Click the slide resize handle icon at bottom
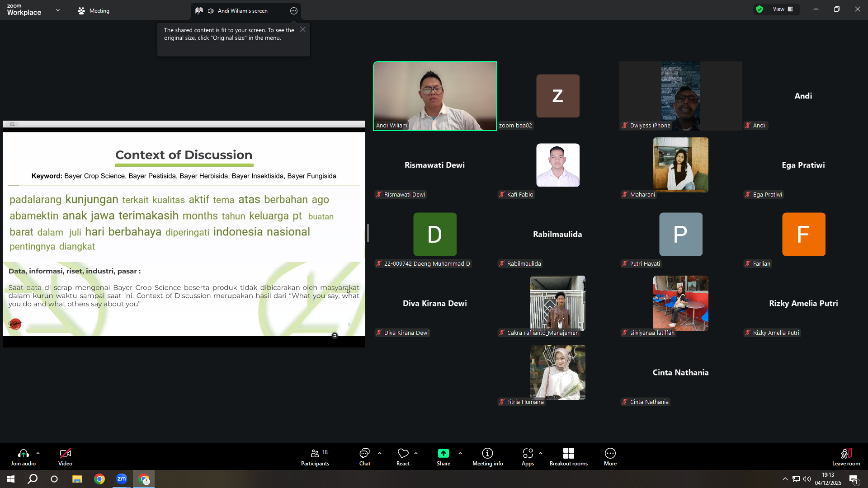Image resolution: width=868 pixels, height=488 pixels. 335,335
